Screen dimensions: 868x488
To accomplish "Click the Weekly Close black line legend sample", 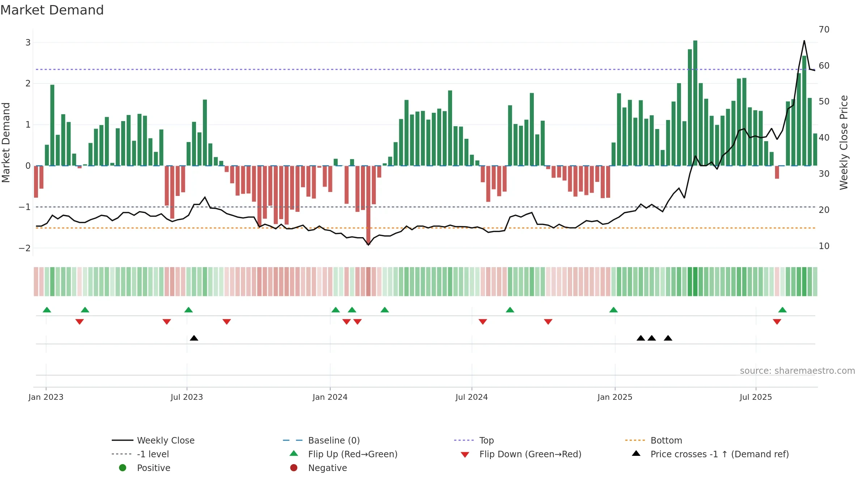I will pos(123,440).
